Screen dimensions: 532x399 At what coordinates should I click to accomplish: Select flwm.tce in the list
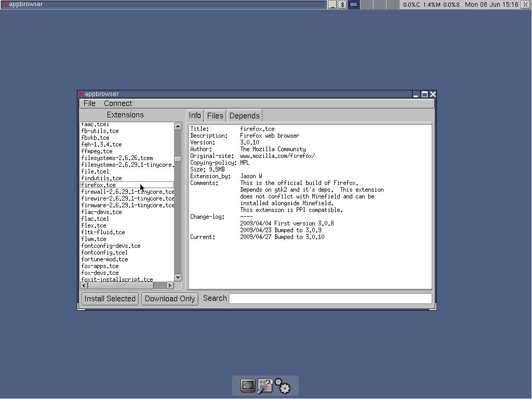tap(127, 240)
